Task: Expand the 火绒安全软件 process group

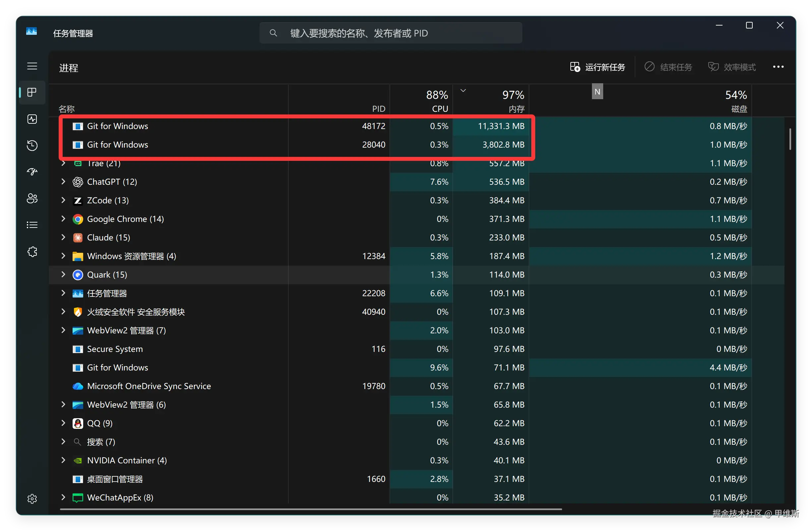Action: pos(63,312)
